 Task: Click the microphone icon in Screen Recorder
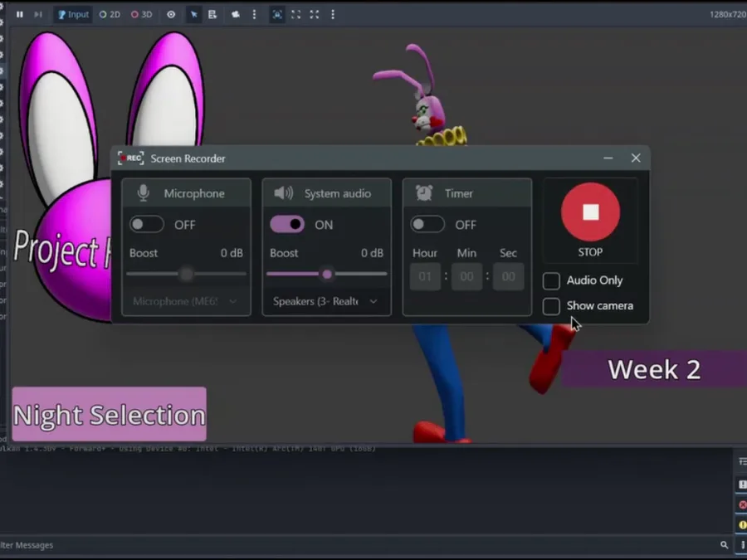(144, 192)
